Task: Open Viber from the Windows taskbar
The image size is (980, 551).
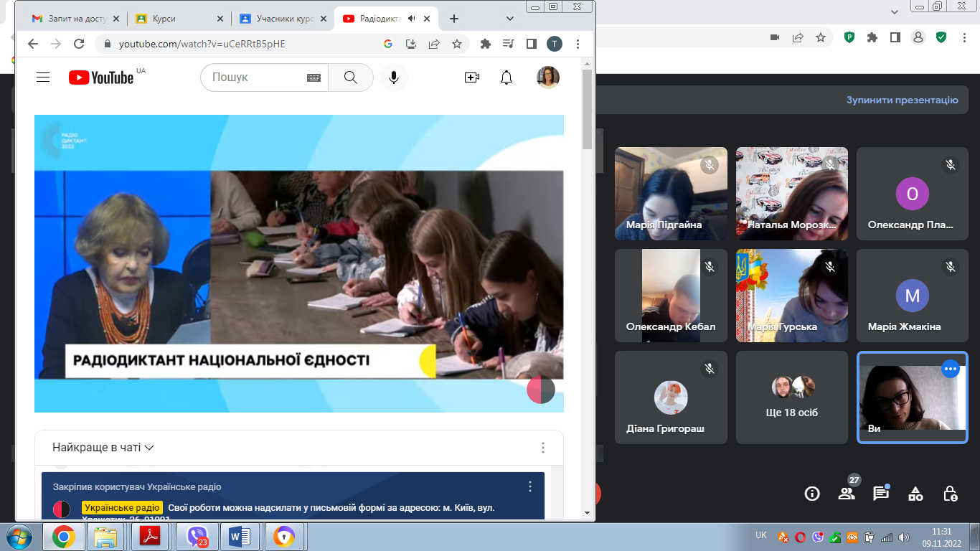Action: 197,536
